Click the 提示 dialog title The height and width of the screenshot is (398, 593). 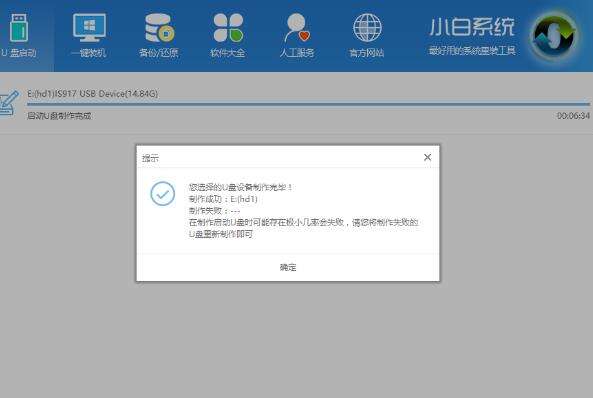[x=151, y=158]
